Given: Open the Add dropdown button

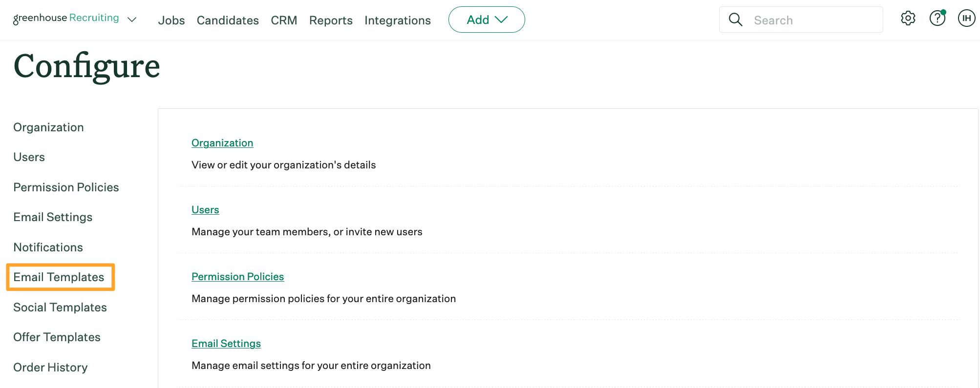Looking at the screenshot, I should (x=487, y=20).
